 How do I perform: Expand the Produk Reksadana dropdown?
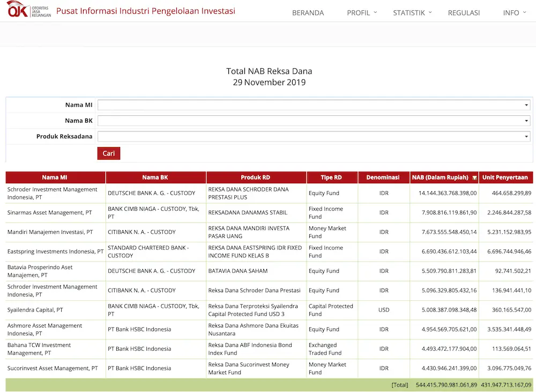(x=314, y=137)
